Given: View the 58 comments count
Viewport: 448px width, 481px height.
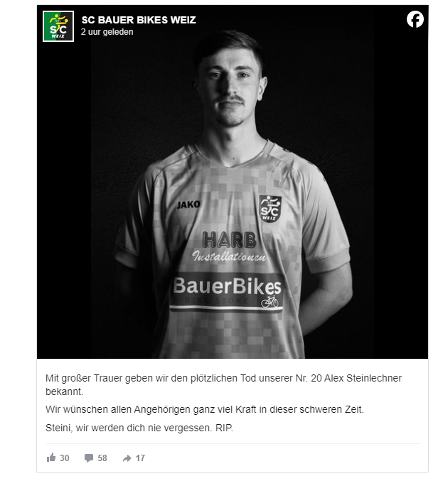Looking at the screenshot, I should coord(102,458).
